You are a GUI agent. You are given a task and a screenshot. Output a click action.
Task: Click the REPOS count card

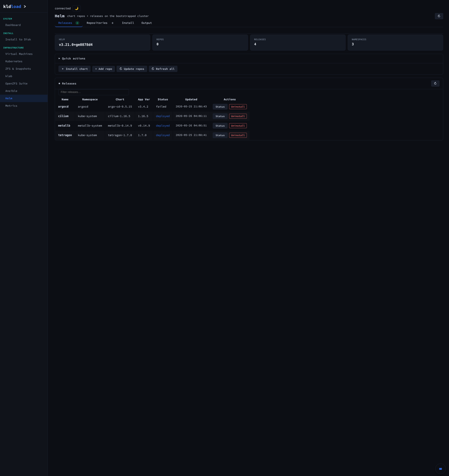[200, 43]
